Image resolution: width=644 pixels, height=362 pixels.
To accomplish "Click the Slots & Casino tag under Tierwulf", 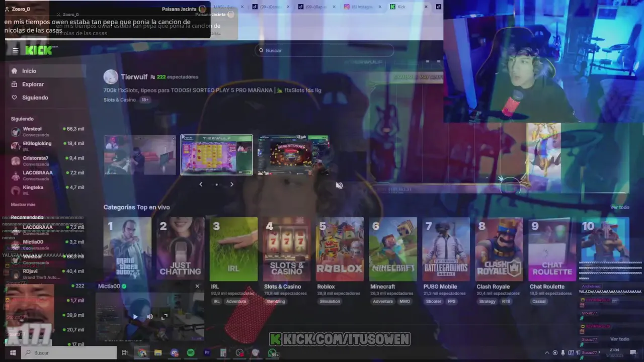I will click(x=120, y=100).
